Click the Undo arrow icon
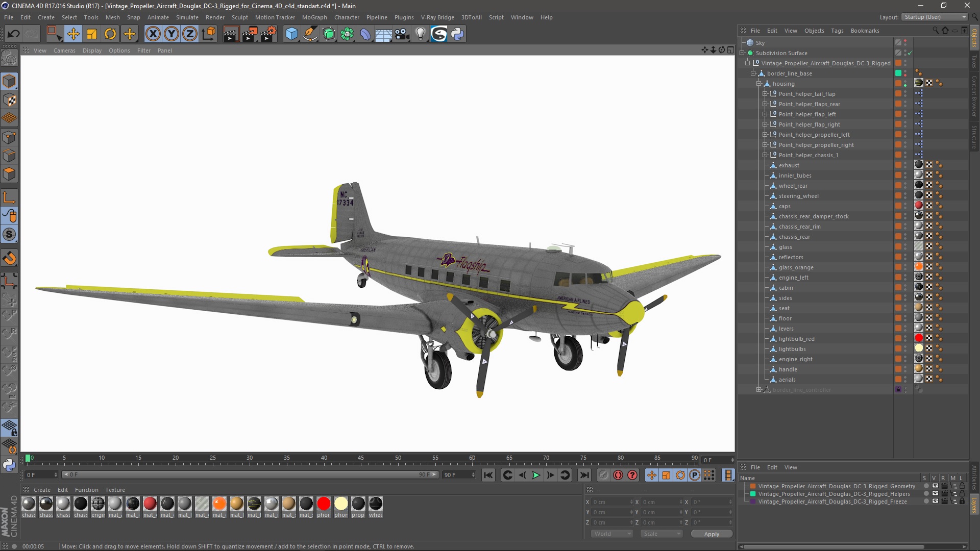The width and height of the screenshot is (980, 551). pyautogui.click(x=14, y=34)
